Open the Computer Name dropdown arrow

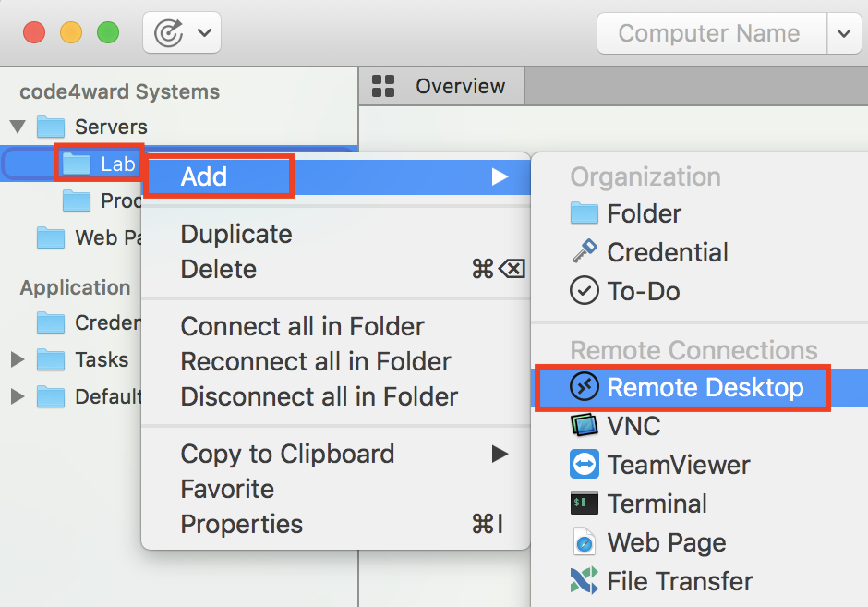point(843,34)
